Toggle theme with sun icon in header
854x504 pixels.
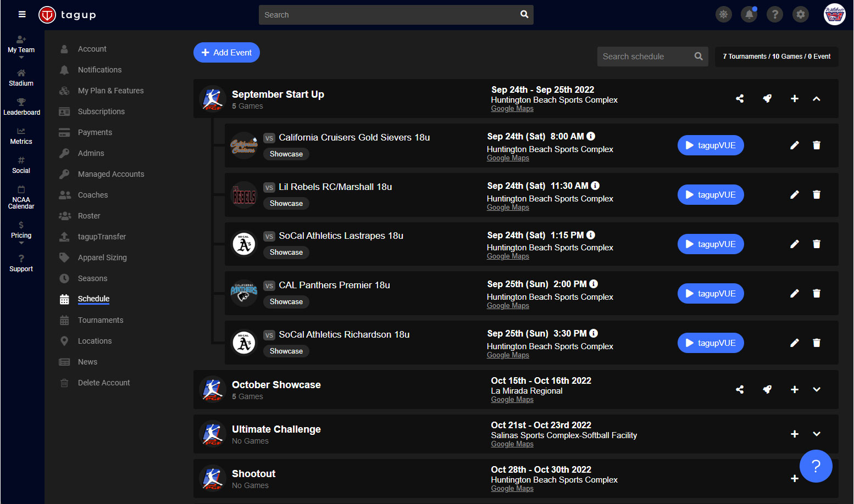point(723,15)
